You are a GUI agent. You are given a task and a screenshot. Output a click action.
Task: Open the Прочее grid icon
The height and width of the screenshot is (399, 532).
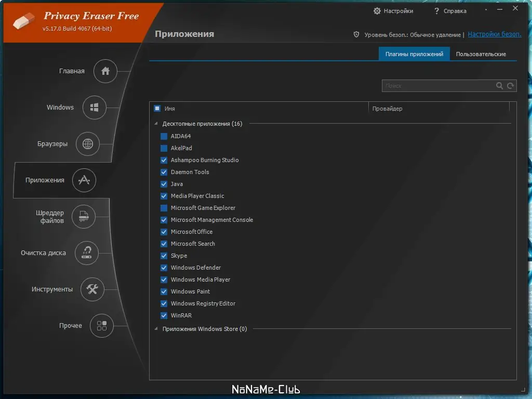pos(102,326)
